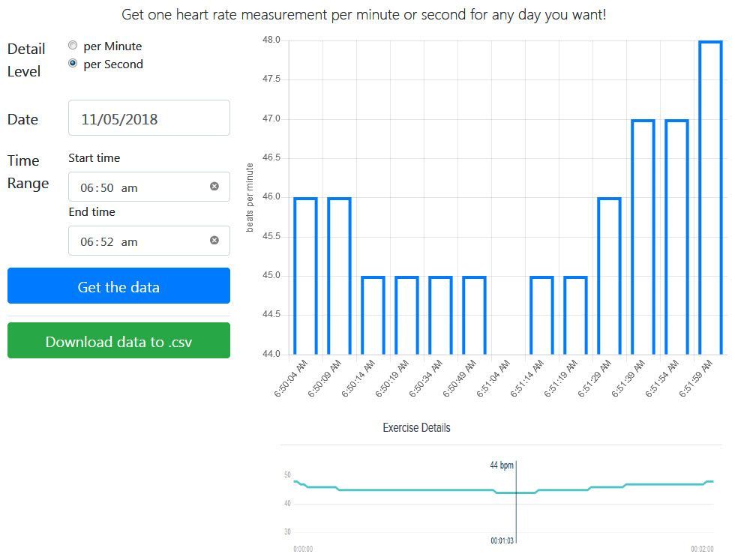Click the '46.0' y-axis value
The width and height of the screenshot is (735, 560).
271,197
